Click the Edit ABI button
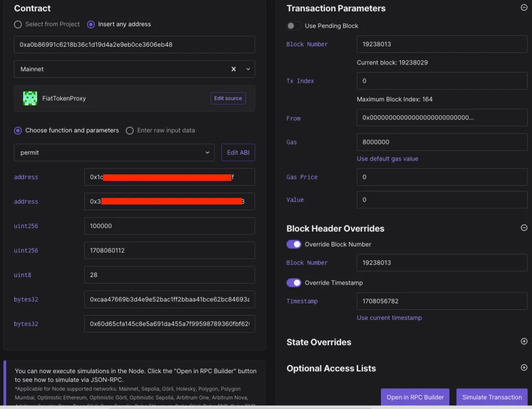 (x=238, y=153)
